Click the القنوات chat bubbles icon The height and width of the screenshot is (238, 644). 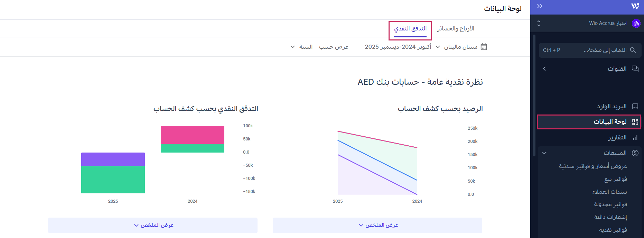(635, 69)
